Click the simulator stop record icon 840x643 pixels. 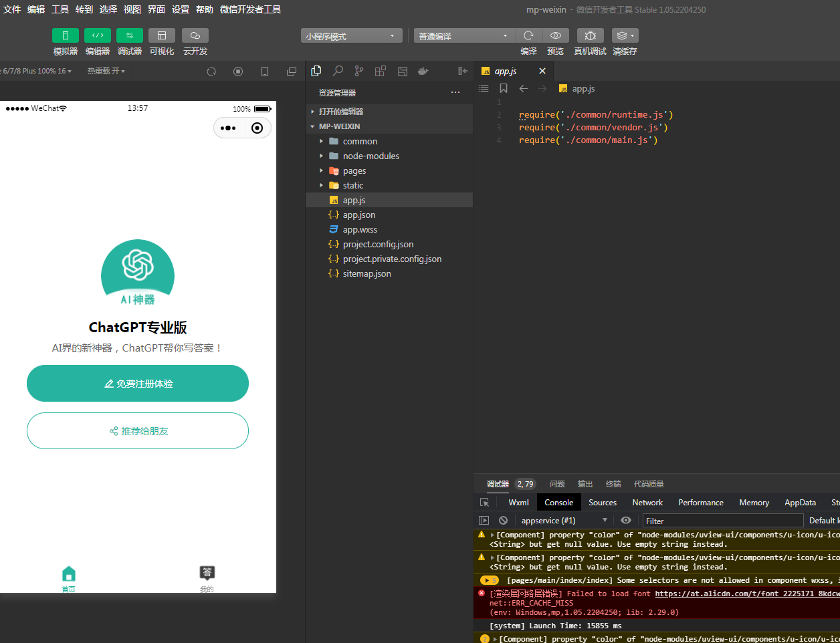238,72
